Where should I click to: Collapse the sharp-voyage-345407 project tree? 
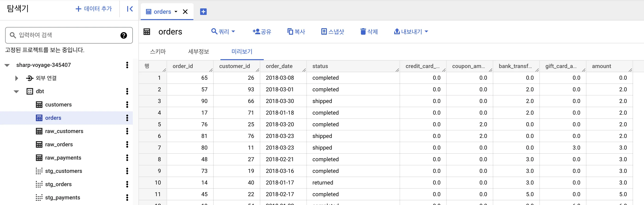[x=7, y=65]
